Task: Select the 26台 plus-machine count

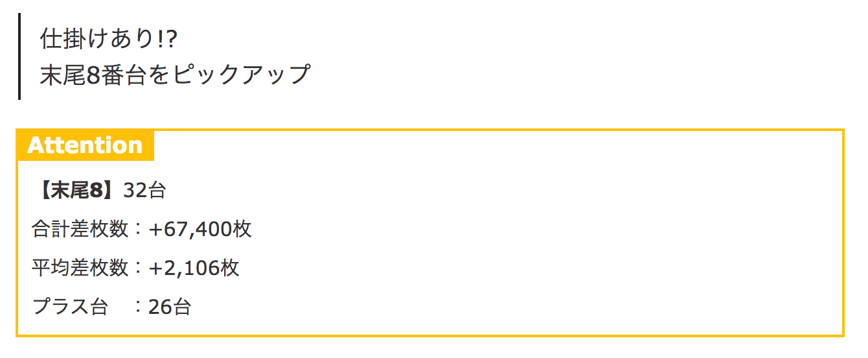Action: (x=169, y=306)
